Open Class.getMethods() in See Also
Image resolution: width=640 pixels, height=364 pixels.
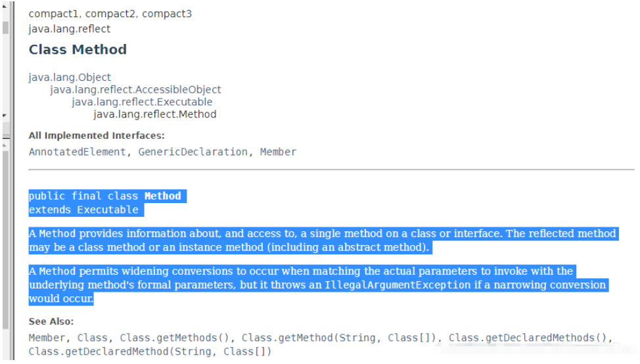point(177,338)
